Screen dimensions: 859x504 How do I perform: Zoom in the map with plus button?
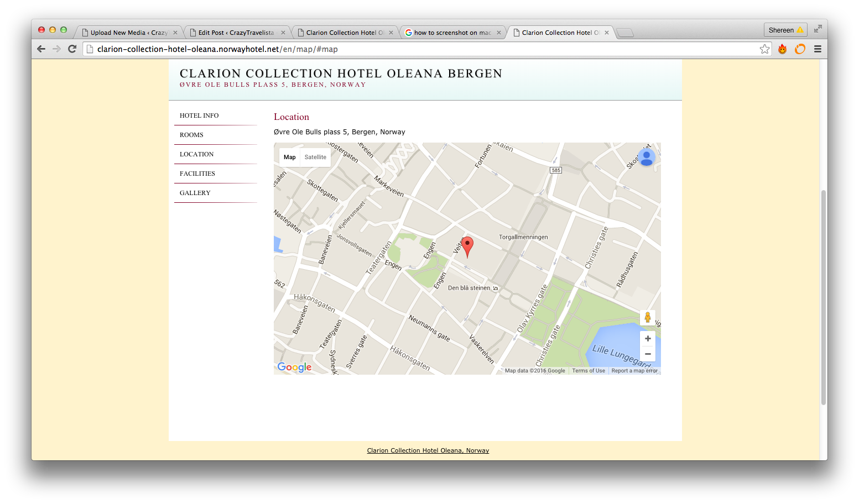(648, 338)
